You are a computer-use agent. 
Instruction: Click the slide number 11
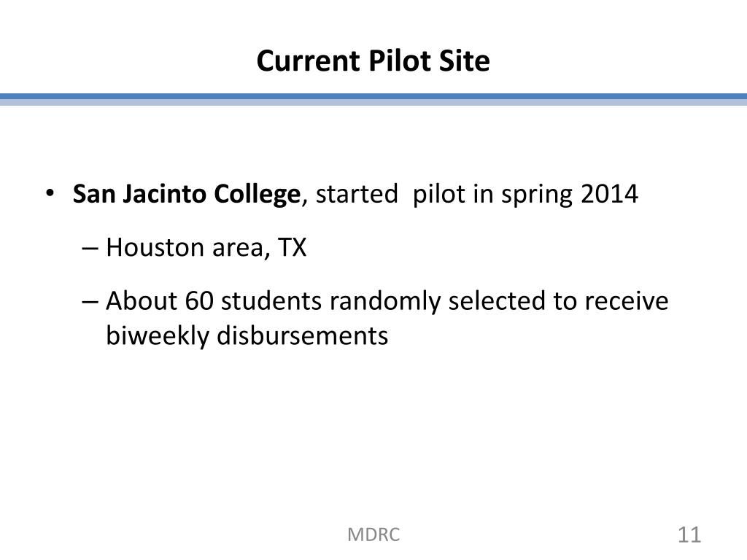(689, 534)
